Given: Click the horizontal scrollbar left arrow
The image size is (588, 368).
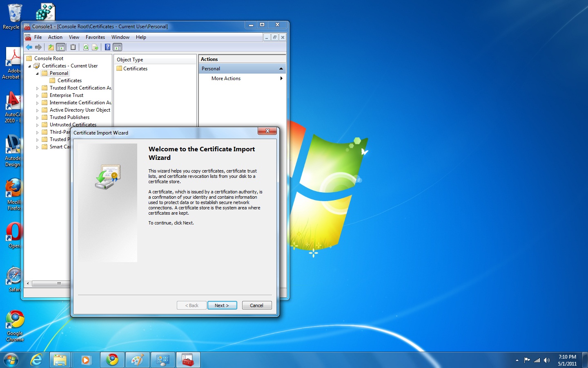Looking at the screenshot, I should [28, 283].
